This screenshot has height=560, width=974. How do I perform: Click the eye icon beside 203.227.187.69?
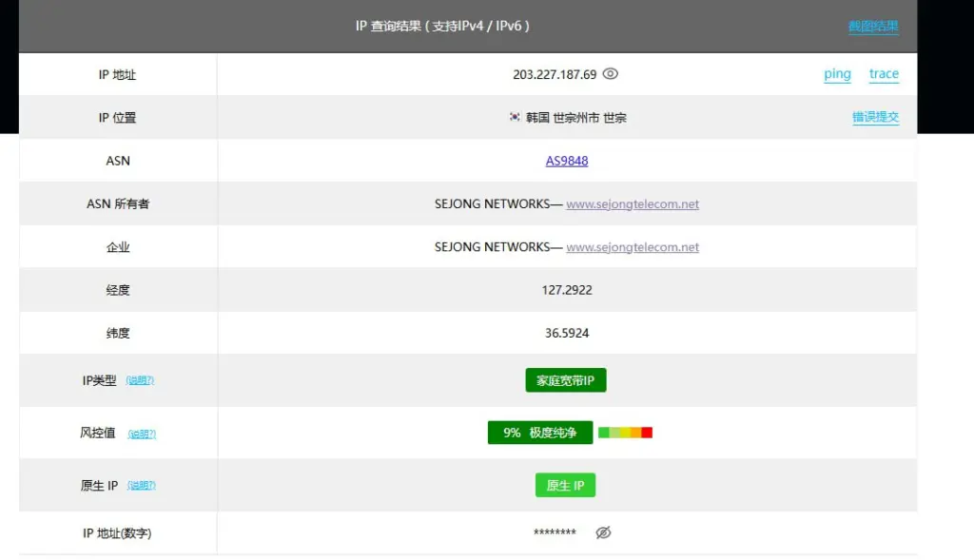[x=611, y=74]
